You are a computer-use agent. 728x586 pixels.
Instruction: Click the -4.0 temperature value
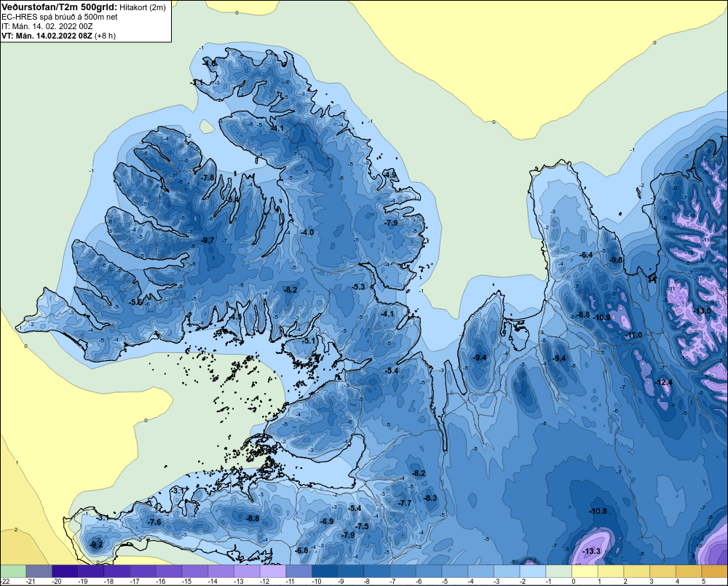(x=307, y=232)
